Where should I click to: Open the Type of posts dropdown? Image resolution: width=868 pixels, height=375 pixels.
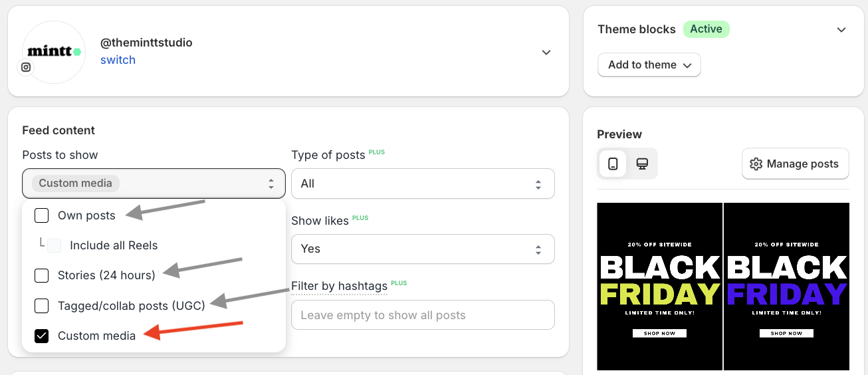[x=423, y=184]
